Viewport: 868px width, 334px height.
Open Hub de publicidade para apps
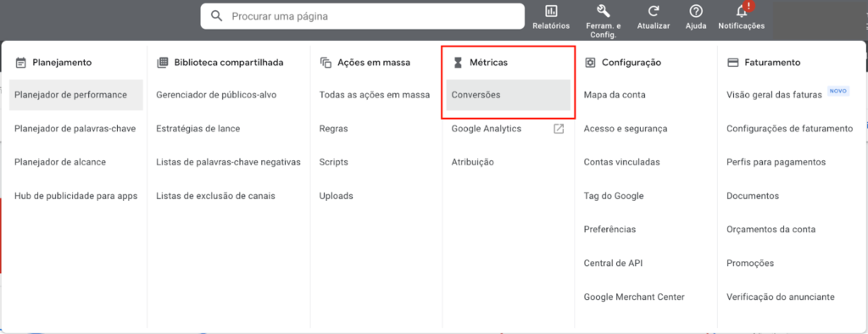tap(75, 196)
